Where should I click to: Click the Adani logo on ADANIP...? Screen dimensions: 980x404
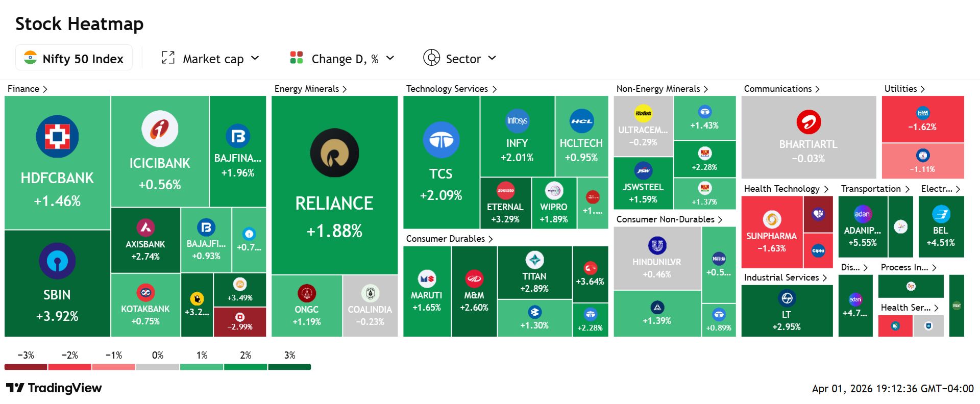(863, 214)
